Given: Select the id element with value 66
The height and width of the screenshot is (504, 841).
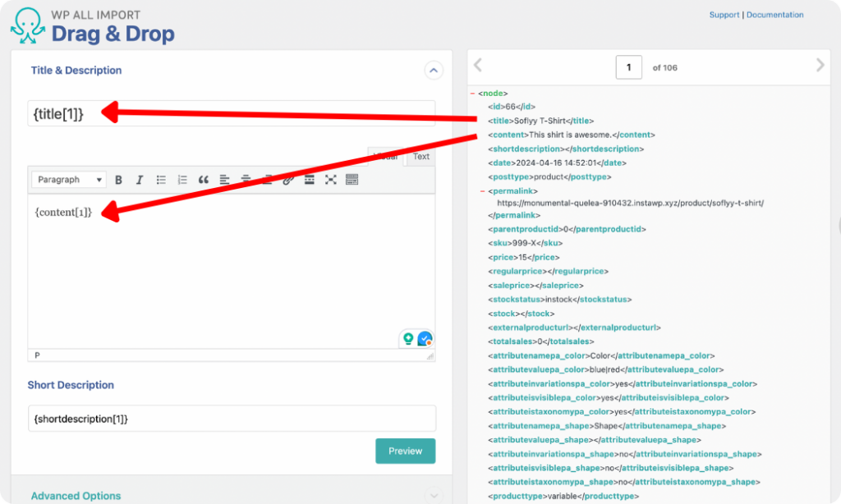Looking at the screenshot, I should click(512, 107).
